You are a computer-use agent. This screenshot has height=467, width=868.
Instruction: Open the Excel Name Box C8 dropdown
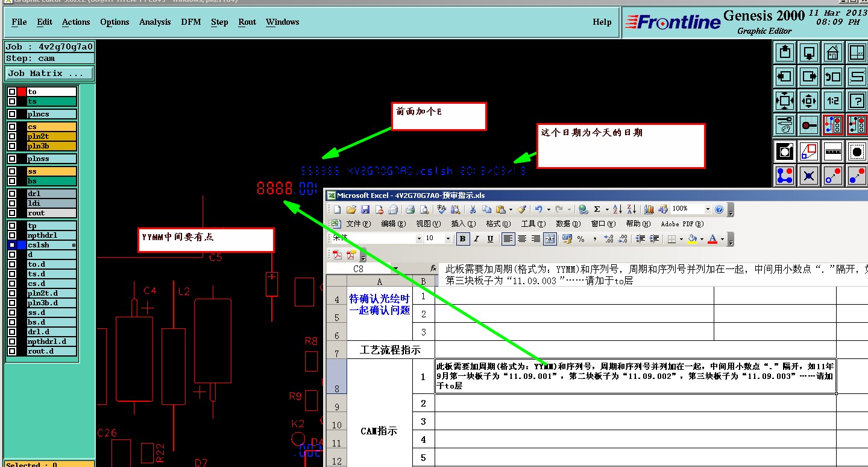click(395, 268)
